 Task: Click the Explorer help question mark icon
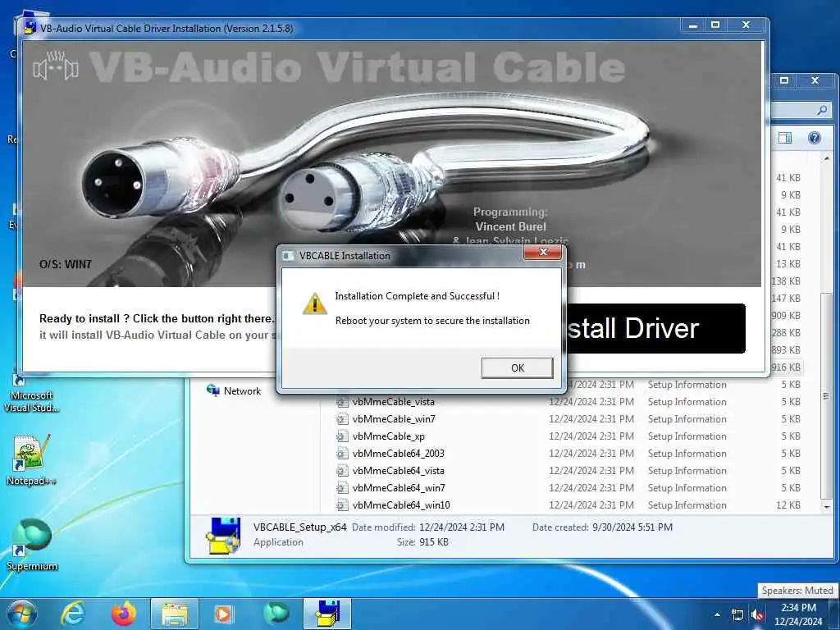click(x=815, y=138)
